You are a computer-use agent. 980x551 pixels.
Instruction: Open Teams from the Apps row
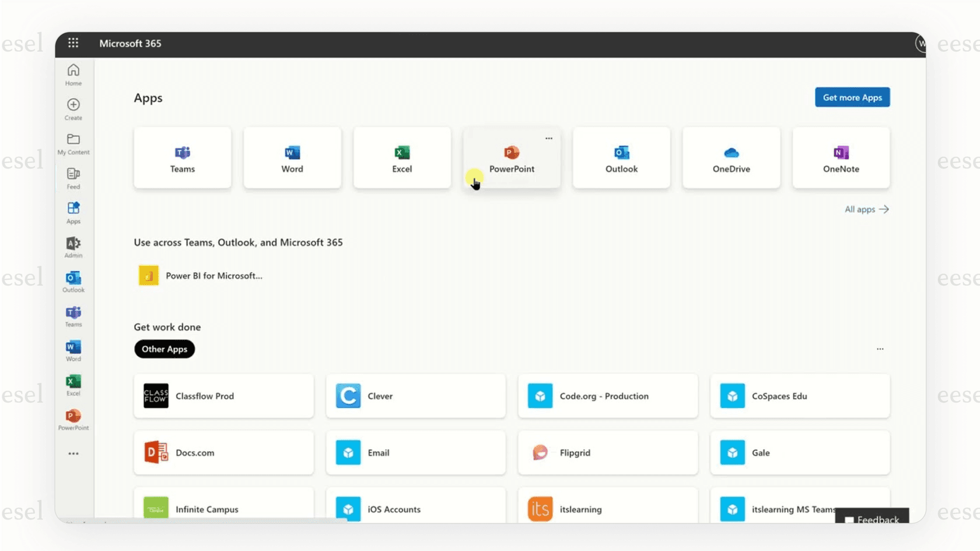182,157
